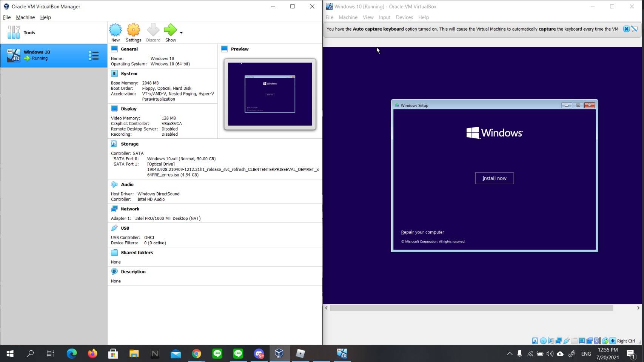The image size is (644, 362).
Task: Click the scroll left arrow in VM window
Action: click(x=326, y=308)
